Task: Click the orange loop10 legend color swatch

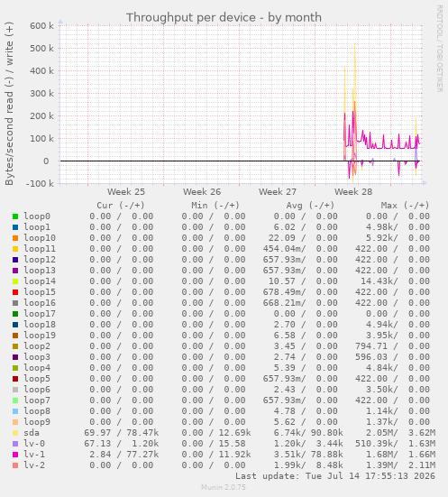Action: (x=15, y=238)
